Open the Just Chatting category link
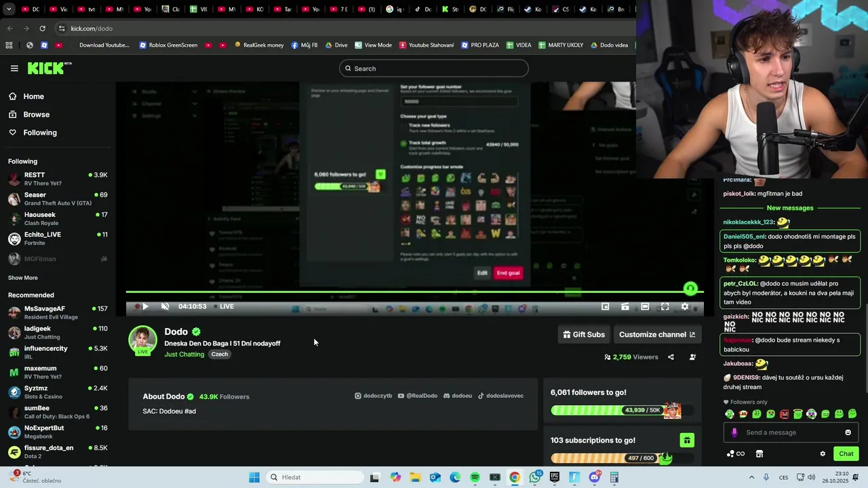This screenshot has height=488, width=868. pyautogui.click(x=184, y=354)
